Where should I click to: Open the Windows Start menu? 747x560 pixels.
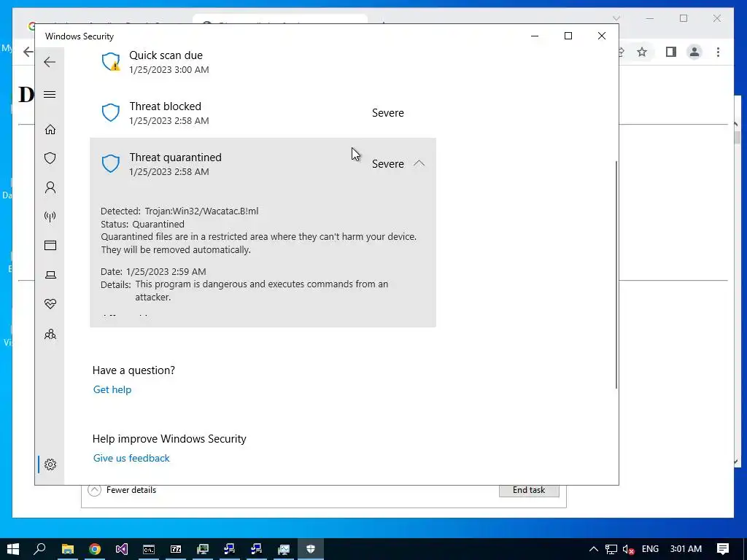coord(13,549)
